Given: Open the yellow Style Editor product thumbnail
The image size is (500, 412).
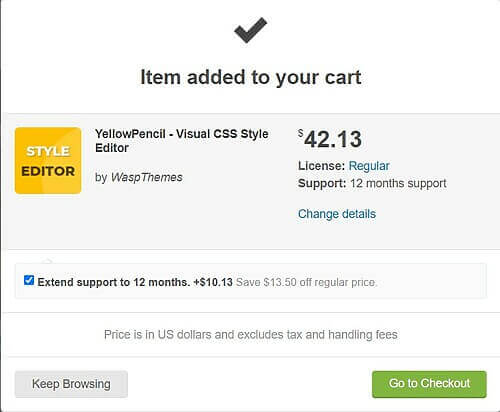Looking at the screenshot, I should 48,160.
